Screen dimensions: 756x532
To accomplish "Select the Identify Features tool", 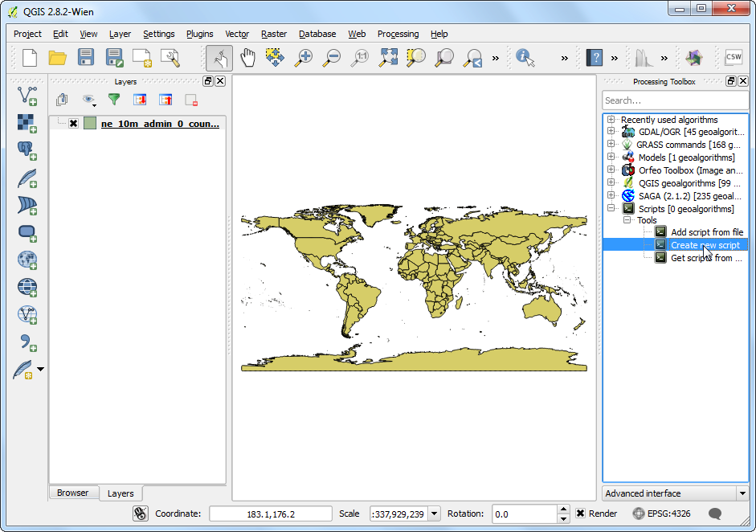I will click(525, 58).
